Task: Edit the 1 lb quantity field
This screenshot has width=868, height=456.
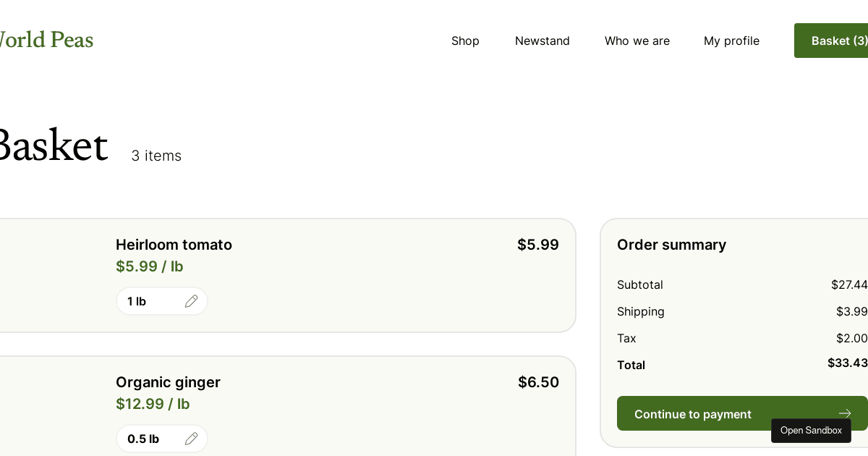Action: tap(162, 301)
